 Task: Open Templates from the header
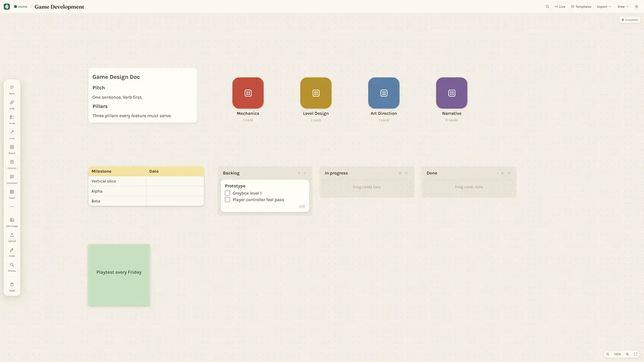coord(581,6)
